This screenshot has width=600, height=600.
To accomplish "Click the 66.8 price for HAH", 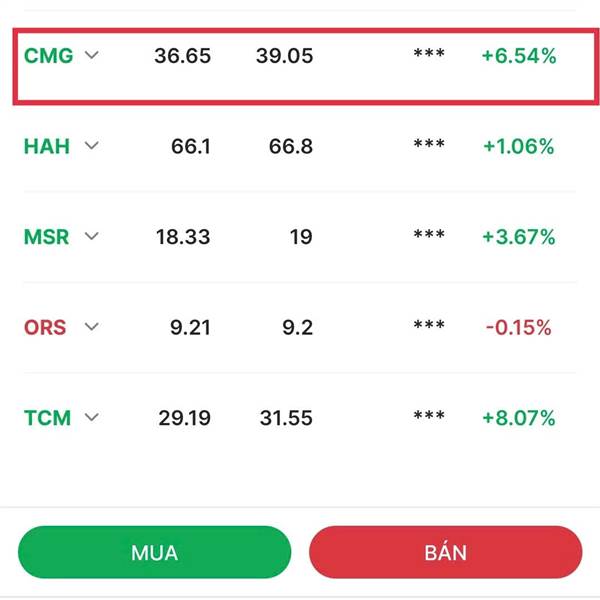I will (291, 146).
